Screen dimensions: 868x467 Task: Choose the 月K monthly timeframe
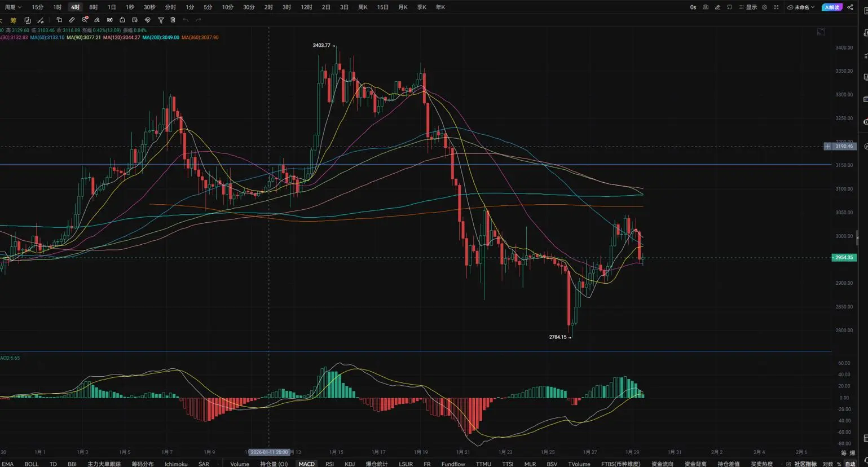coord(403,7)
